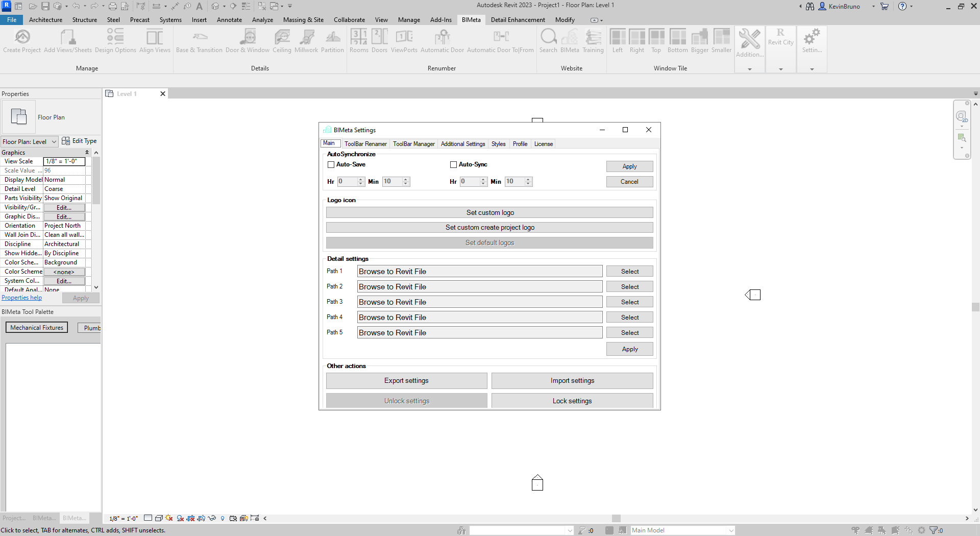
Task: Open the Color Scheme <none> selector
Action: click(x=64, y=272)
